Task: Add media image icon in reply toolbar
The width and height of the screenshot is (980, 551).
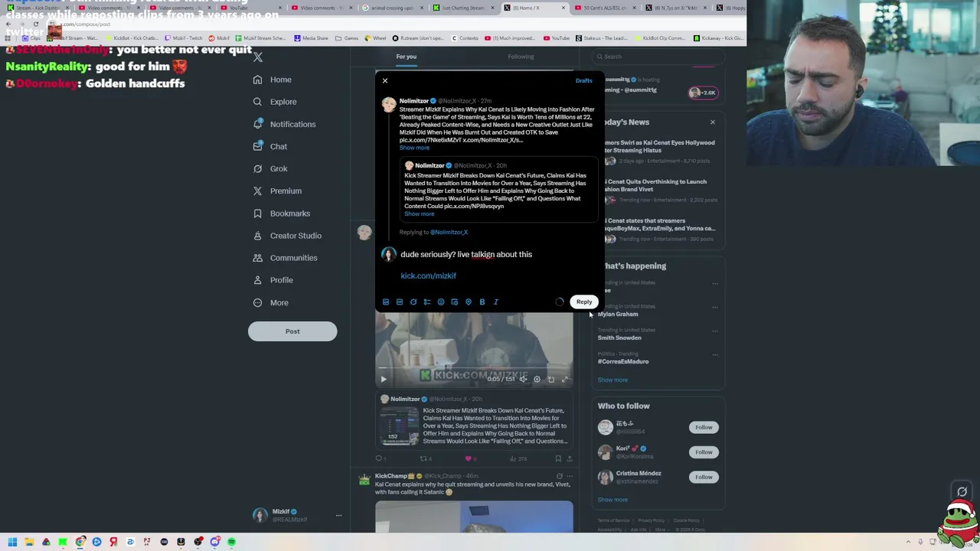Action: click(x=386, y=302)
